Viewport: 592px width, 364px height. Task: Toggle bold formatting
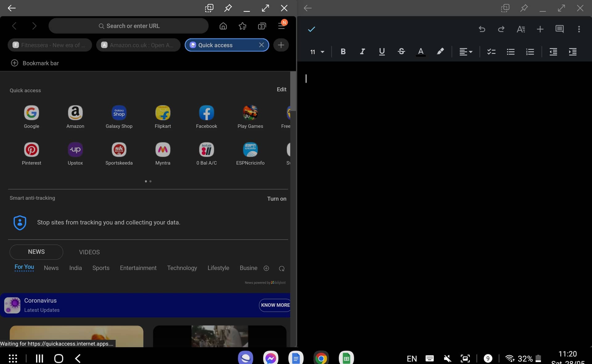pos(343,51)
